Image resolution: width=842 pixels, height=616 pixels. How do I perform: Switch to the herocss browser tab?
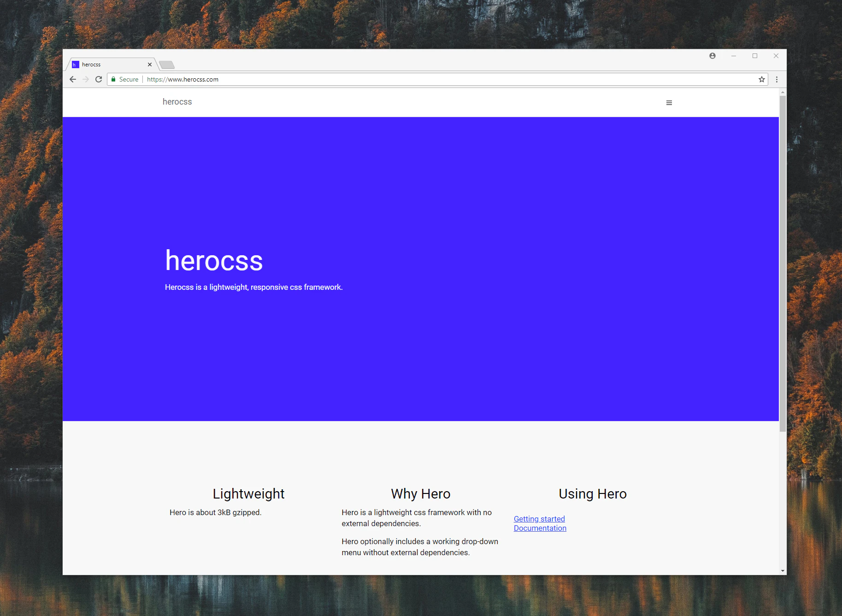click(111, 64)
